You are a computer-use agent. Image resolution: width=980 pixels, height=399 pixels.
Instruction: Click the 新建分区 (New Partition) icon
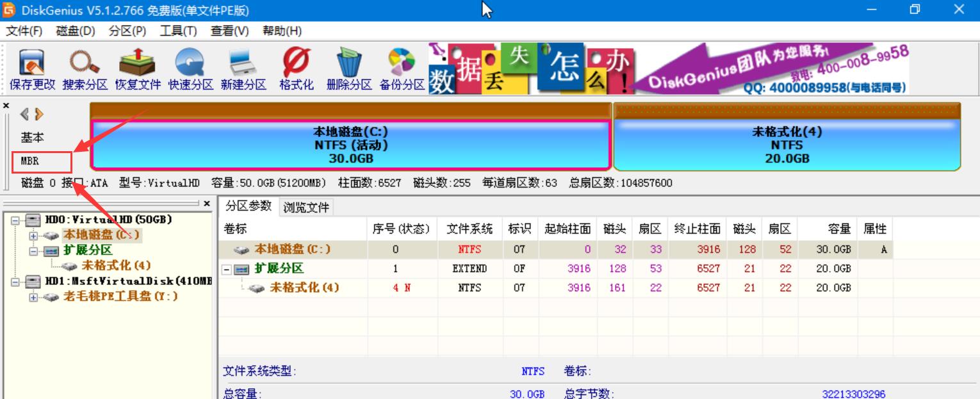243,67
